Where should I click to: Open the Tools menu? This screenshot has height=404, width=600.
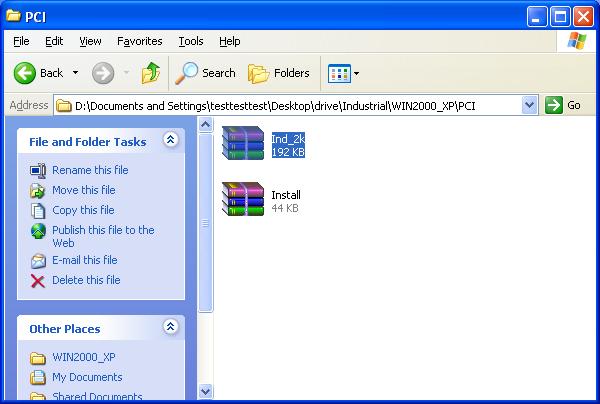(191, 41)
